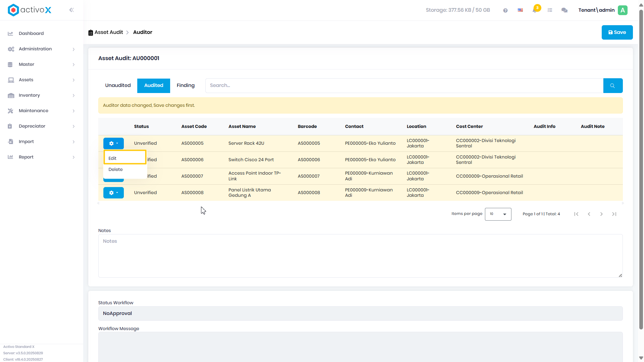Expand the Assets menu
The width and height of the screenshot is (644, 362).
tap(73, 80)
